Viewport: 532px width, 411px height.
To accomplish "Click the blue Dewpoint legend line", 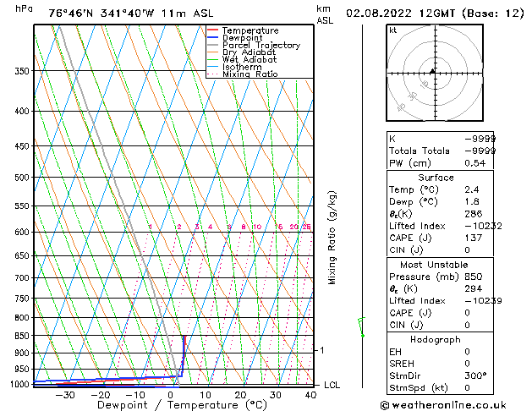I will click(x=213, y=37).
